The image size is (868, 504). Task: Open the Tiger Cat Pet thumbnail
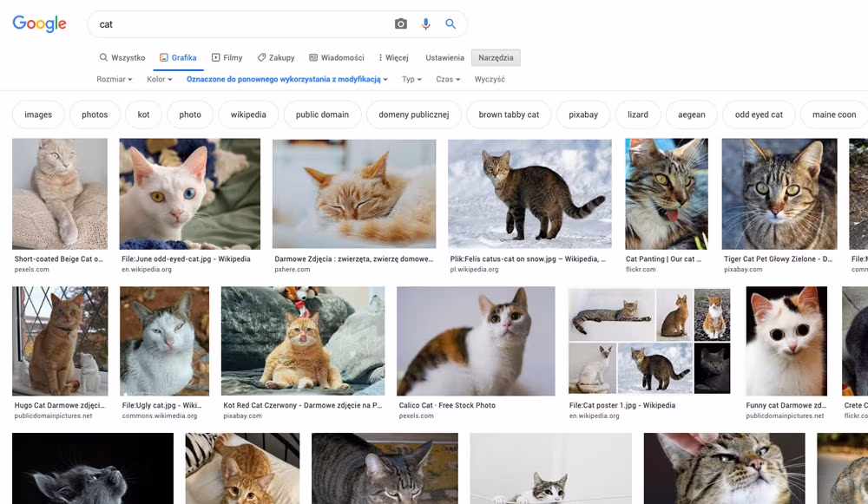(779, 193)
